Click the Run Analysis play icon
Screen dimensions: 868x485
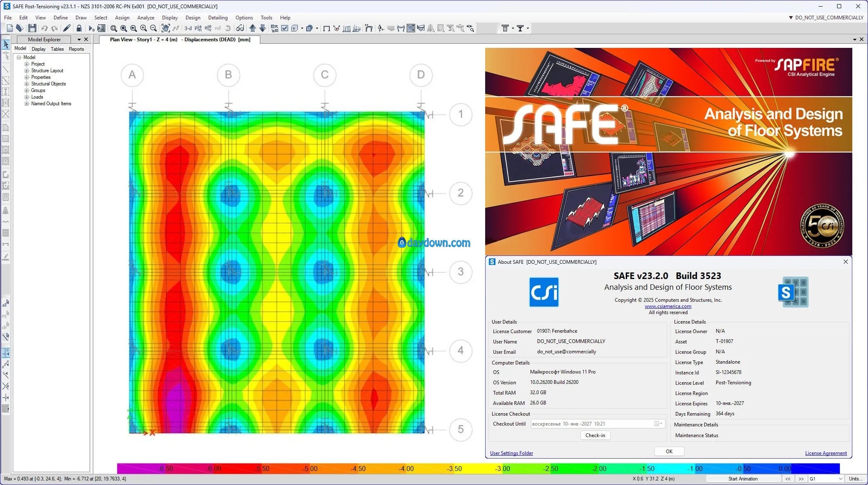click(91, 28)
